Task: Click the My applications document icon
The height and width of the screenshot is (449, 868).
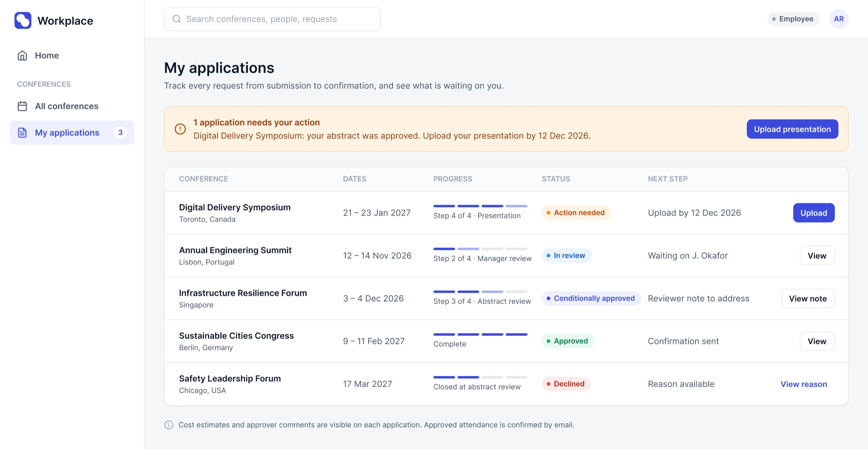Action: point(22,132)
